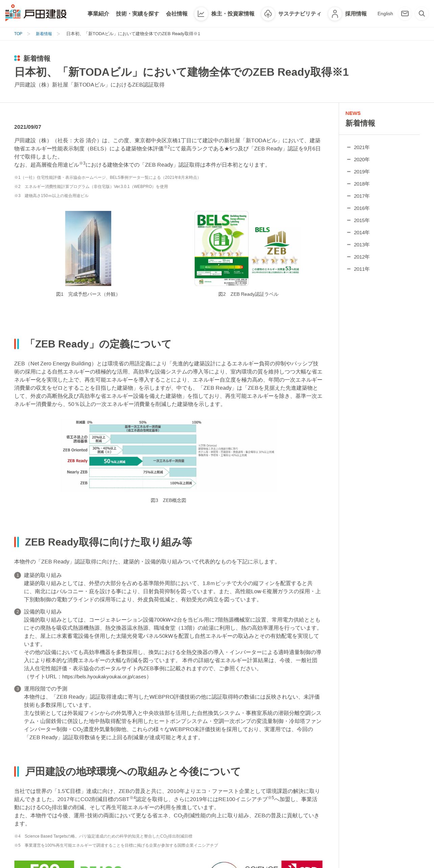This screenshot has height=868, width=434.
Task: Click the 図1 完成予想パース caption
Action: point(88,294)
